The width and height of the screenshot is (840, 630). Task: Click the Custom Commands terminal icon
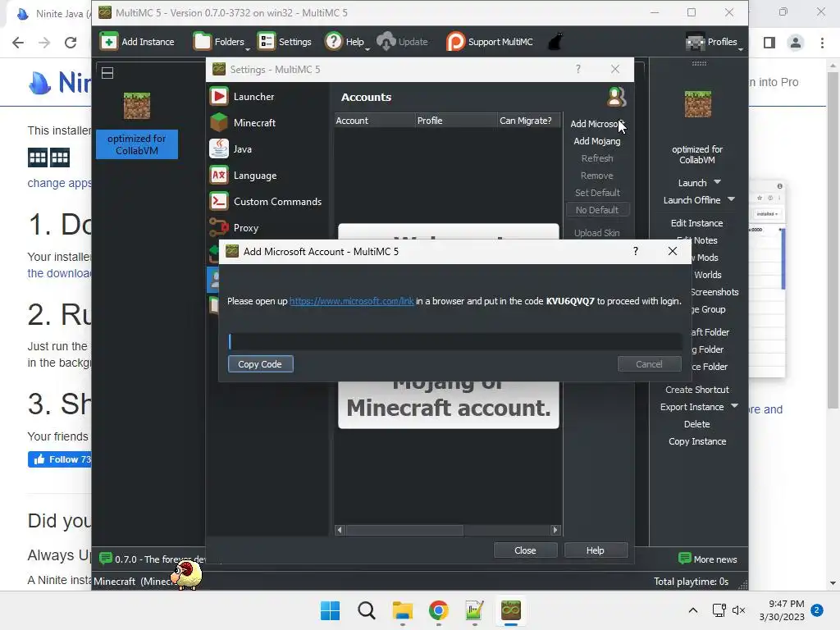[x=219, y=202]
